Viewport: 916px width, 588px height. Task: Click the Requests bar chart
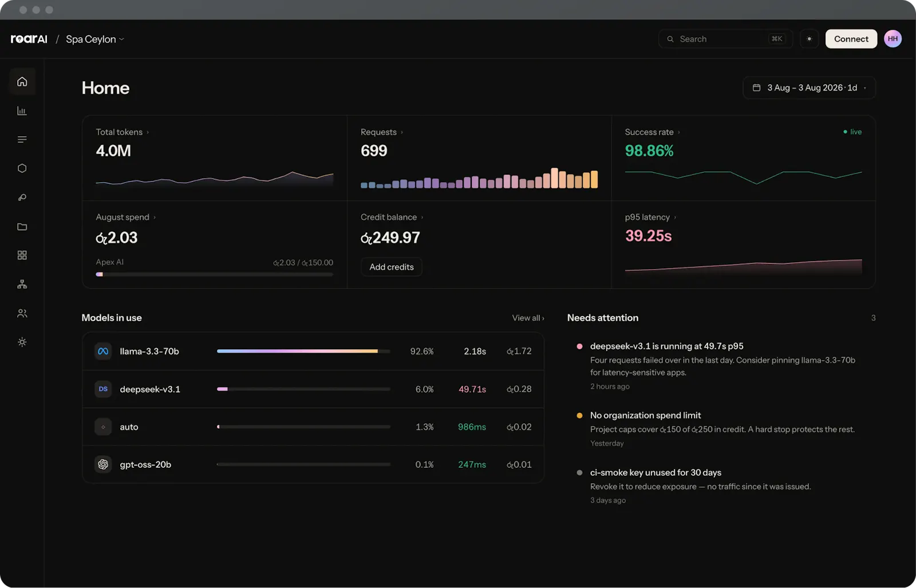tap(479, 178)
